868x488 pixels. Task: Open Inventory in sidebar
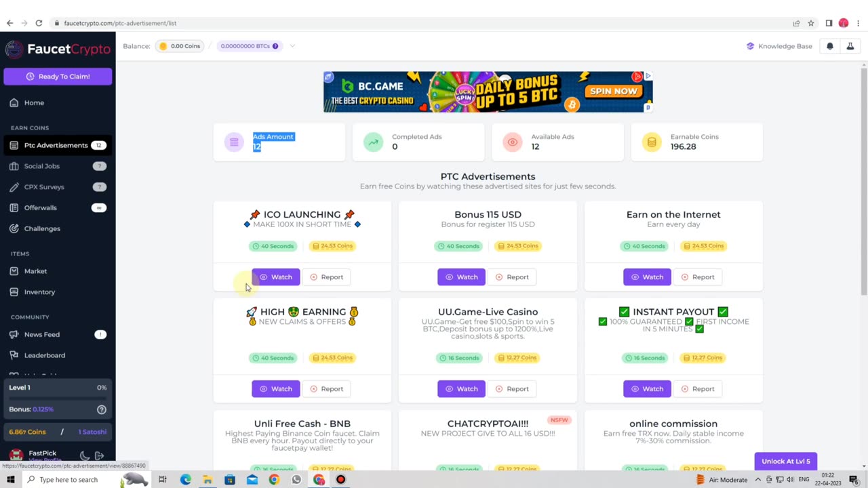(57, 292)
